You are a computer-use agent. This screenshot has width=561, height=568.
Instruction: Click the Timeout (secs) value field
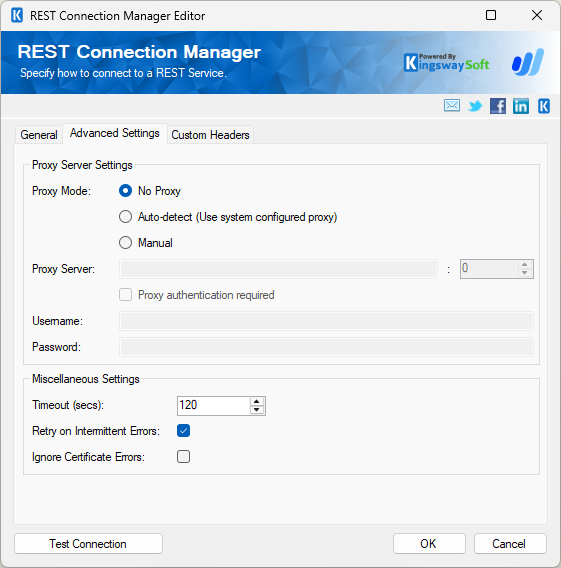click(x=214, y=405)
